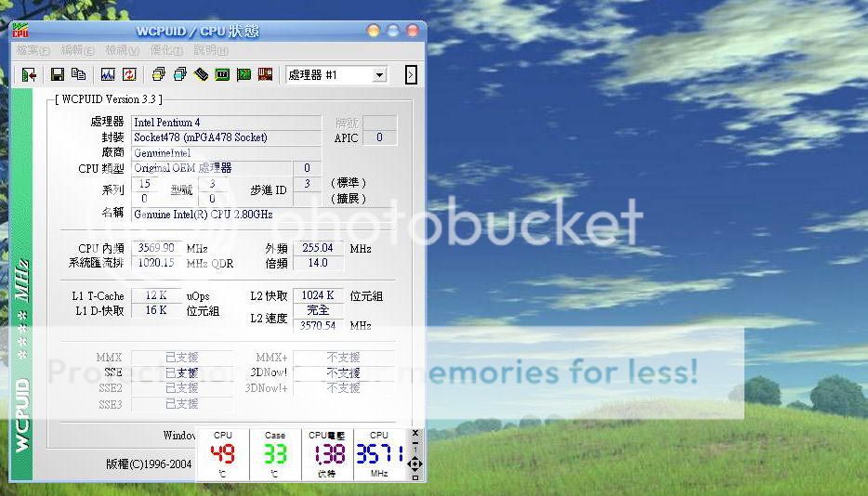Viewport: 868px width, 496px height.
Task: Click the memory module toolbar icon
Action: click(201, 74)
